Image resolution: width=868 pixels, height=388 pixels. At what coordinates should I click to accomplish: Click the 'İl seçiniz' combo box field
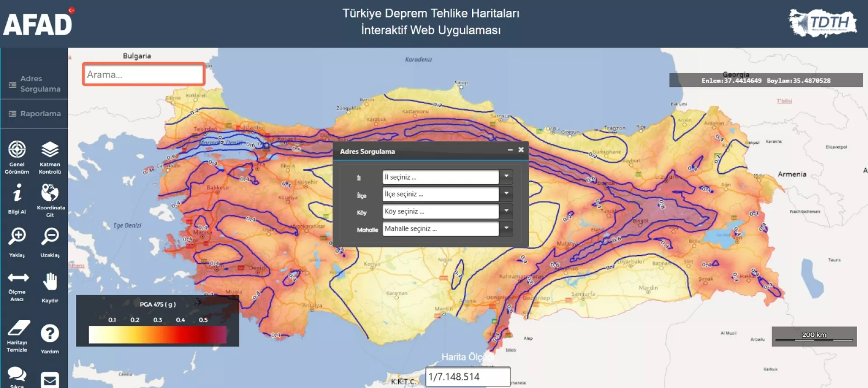click(441, 177)
